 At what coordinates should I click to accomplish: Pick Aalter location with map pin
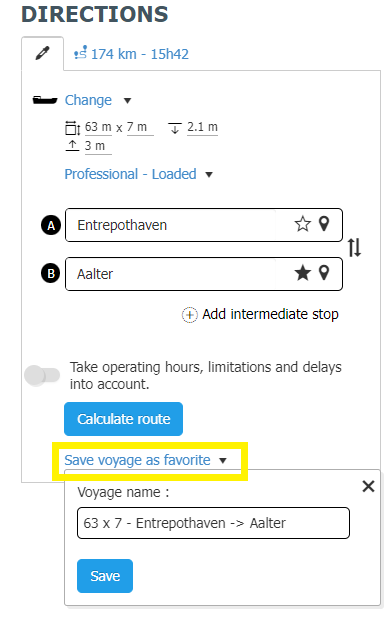324,273
